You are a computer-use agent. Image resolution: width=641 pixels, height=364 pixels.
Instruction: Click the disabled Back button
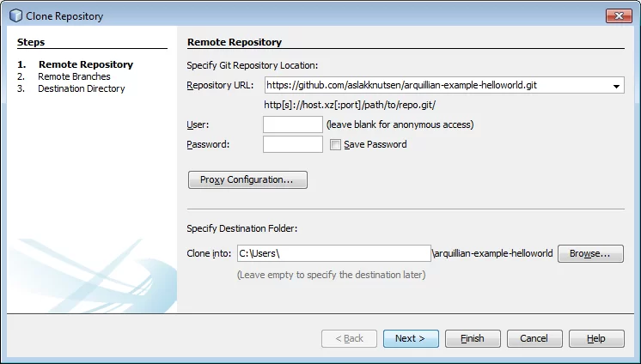[x=349, y=338]
